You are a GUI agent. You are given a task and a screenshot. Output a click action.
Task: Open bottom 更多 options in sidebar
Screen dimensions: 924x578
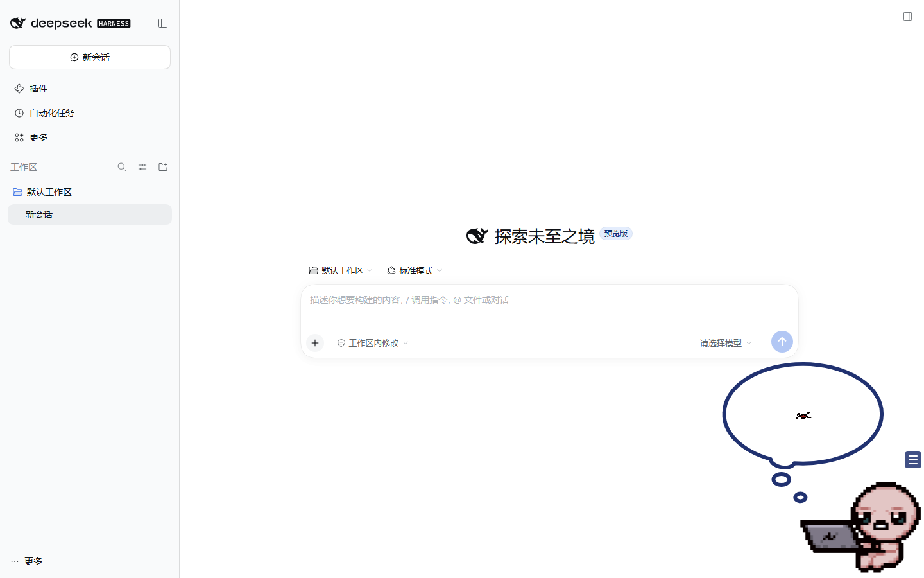(27, 561)
